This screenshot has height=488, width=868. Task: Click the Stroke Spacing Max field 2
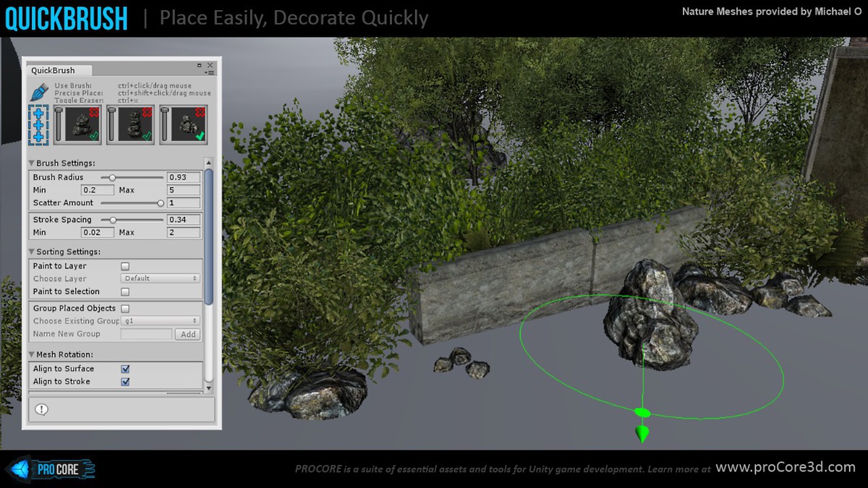coord(184,233)
